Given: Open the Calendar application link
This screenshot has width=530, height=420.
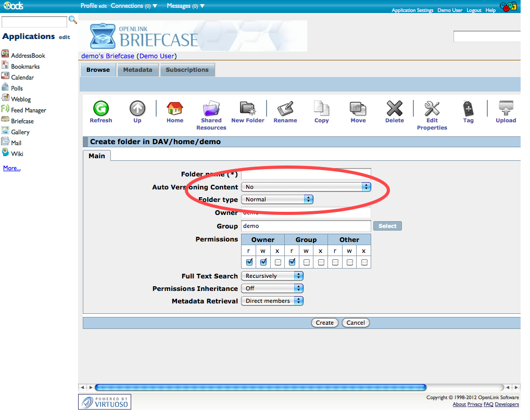Looking at the screenshot, I should click(x=22, y=78).
